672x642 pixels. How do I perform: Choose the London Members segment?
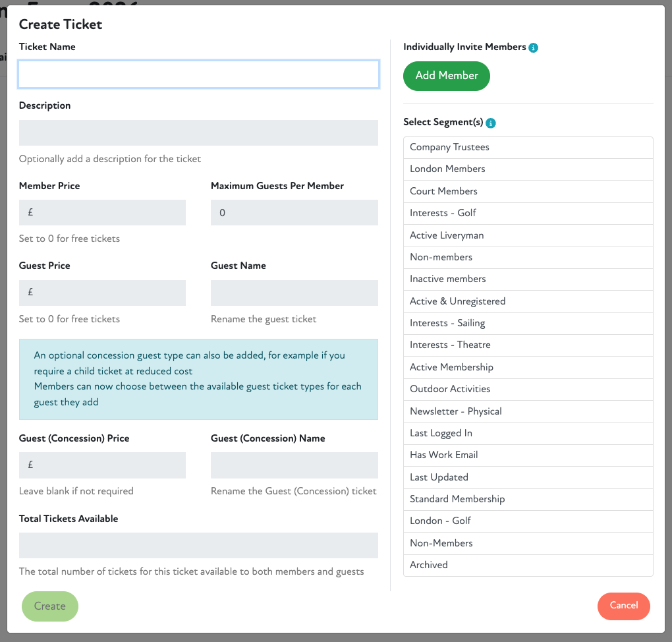click(x=528, y=169)
